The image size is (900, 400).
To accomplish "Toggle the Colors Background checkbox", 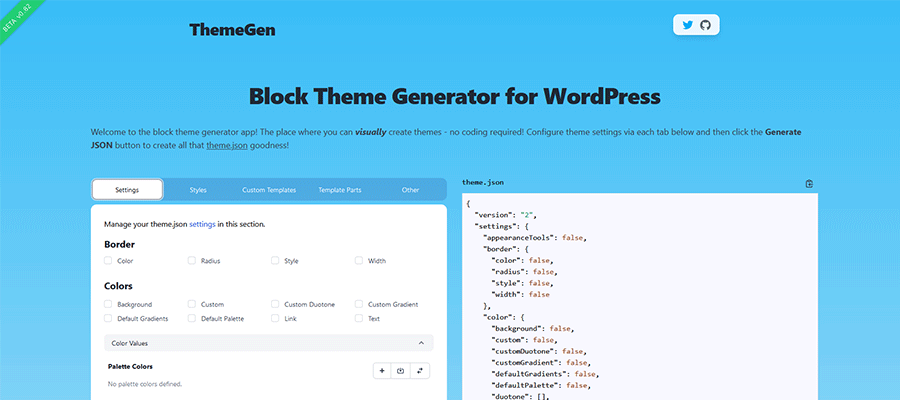I will (108, 304).
